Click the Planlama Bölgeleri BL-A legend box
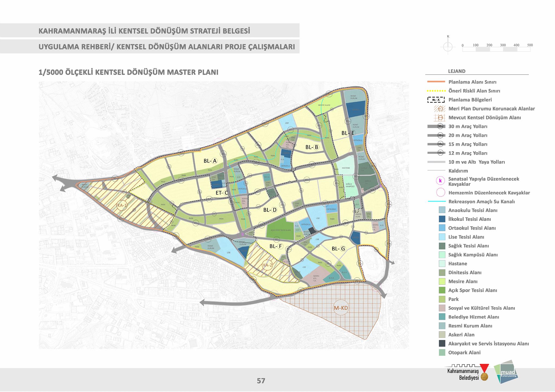The image size is (555, 392). 436,100
